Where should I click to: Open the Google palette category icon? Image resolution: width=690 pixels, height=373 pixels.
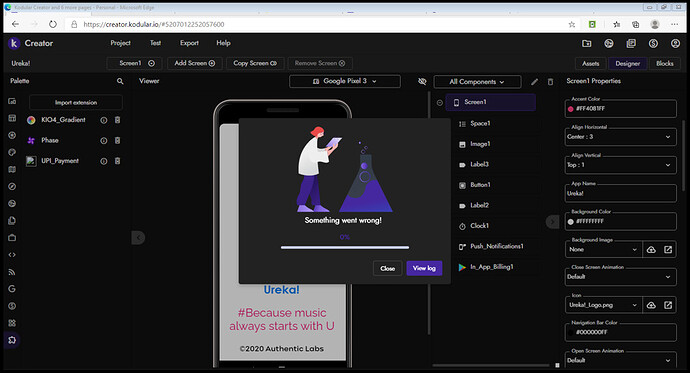pyautogui.click(x=12, y=289)
